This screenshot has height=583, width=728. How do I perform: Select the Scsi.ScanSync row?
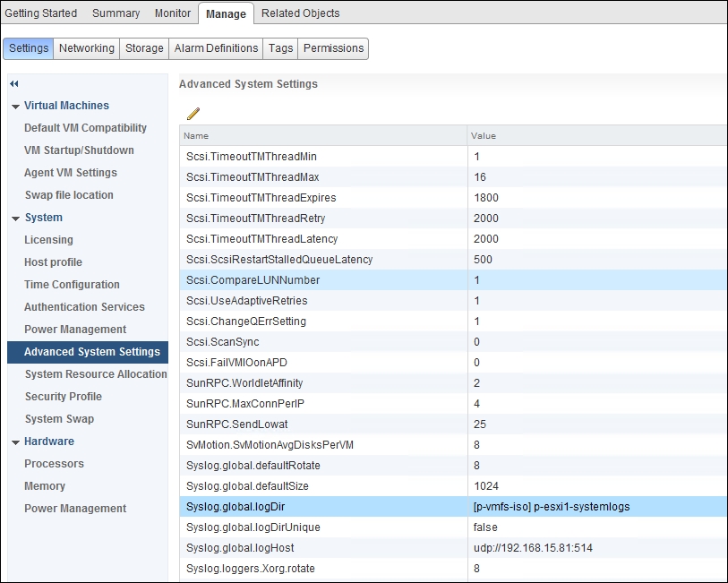tap(454, 341)
